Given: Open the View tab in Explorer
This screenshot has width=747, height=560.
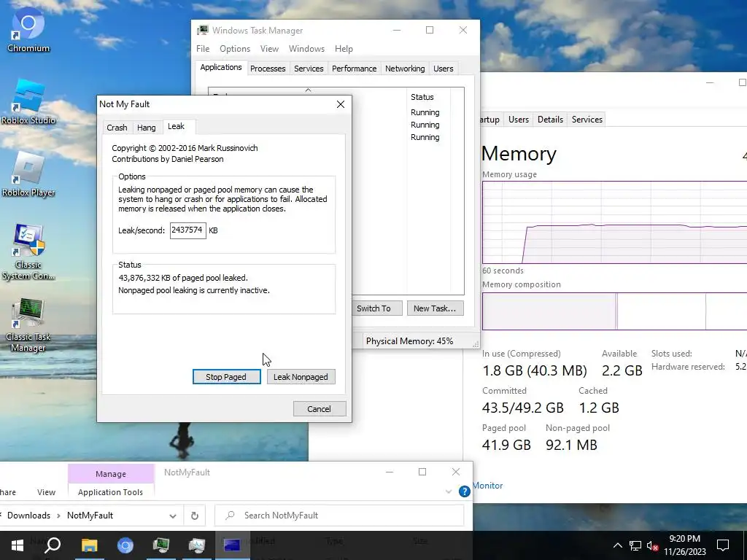Looking at the screenshot, I should click(46, 492).
